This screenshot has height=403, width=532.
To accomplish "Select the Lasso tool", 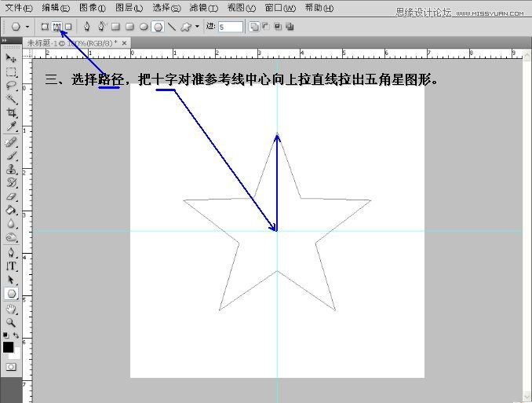I will tap(11, 86).
